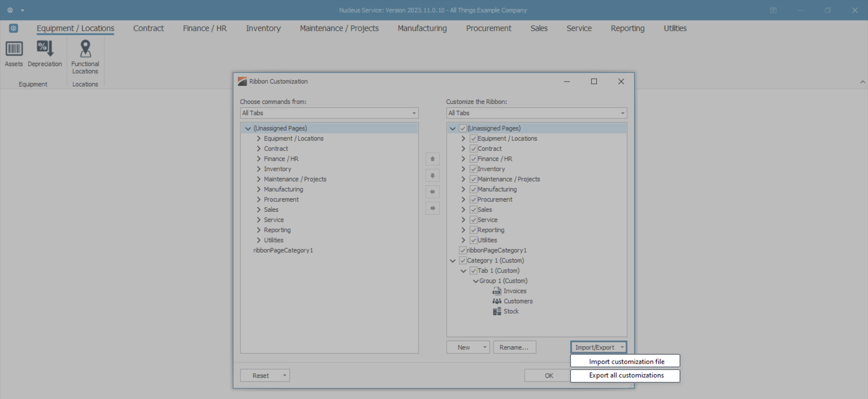Collapse (Unassigned Pages) in the left tree

pyautogui.click(x=248, y=128)
